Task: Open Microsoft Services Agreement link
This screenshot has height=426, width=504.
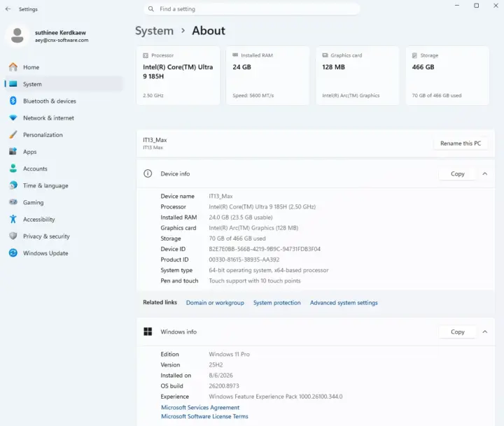Action: tap(200, 407)
